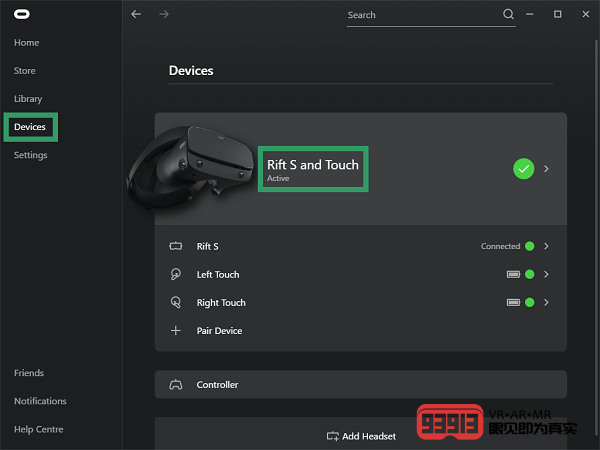Click the gamepad Controller icon
This screenshot has height=450, width=600.
tap(176, 384)
